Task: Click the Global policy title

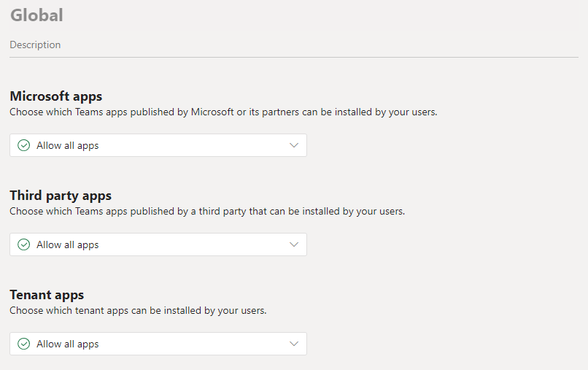Action: [36, 15]
